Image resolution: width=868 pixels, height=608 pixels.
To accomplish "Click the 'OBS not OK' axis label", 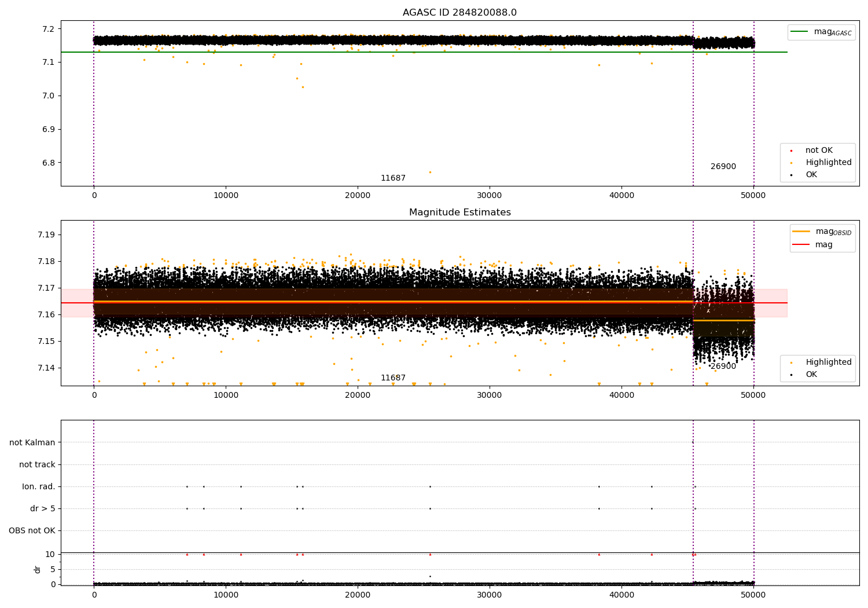I will click(32, 531).
